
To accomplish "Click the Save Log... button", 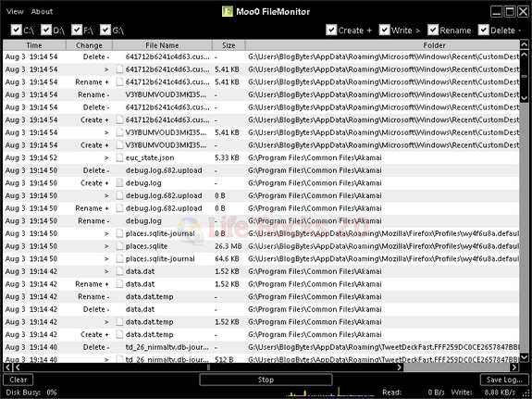I will pos(504,380).
